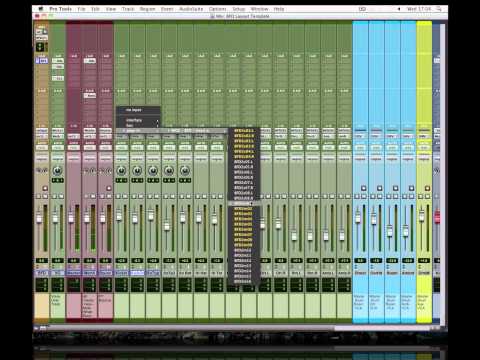Click the menu bar clock showing Wed
Screen dimensions: 480x360
click(x=419, y=9)
